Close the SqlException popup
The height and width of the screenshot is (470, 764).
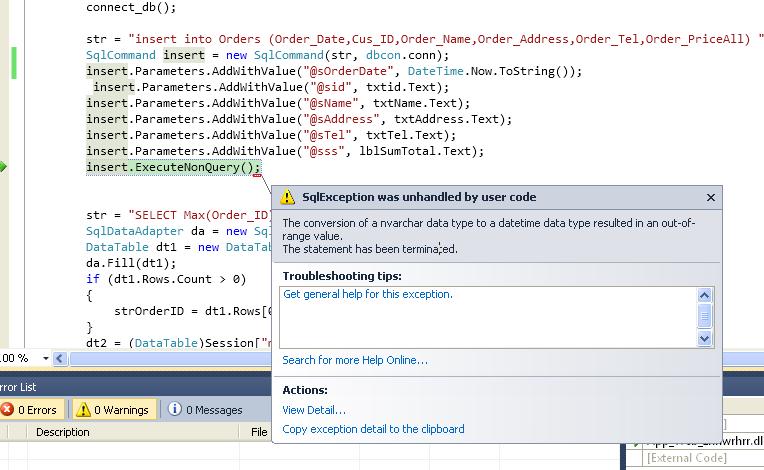[x=711, y=198]
